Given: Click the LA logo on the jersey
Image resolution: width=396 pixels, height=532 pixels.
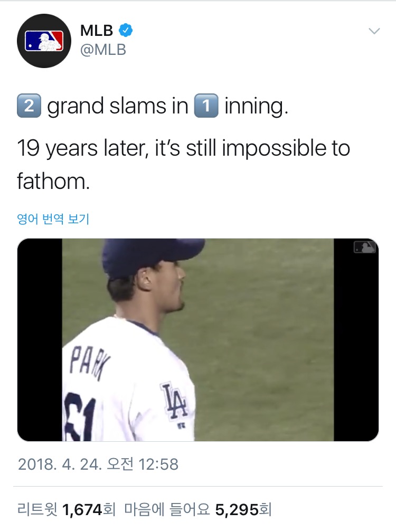Looking at the screenshot, I should pyautogui.click(x=174, y=402).
